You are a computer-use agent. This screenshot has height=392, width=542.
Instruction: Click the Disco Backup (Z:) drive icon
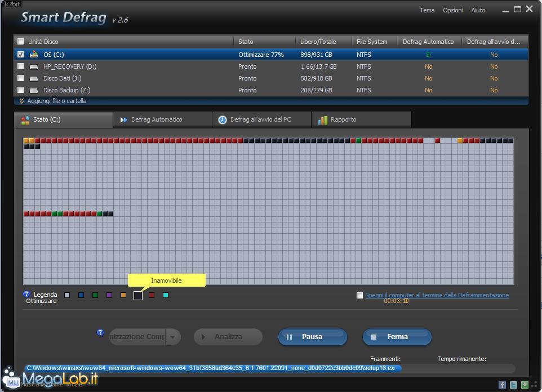pyautogui.click(x=34, y=90)
